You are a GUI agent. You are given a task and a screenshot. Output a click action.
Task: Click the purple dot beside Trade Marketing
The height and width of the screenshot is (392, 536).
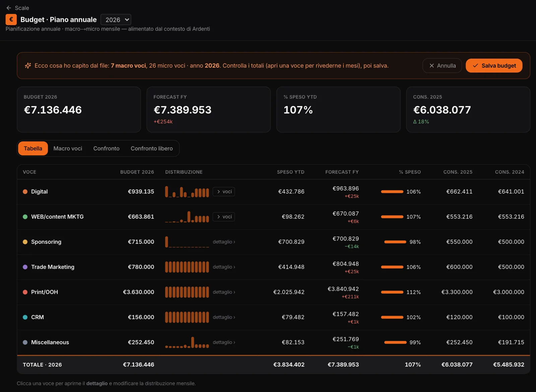tap(25, 267)
